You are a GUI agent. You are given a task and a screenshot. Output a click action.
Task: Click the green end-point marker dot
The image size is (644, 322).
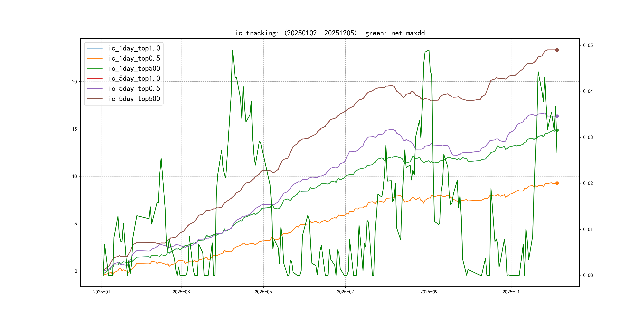click(x=557, y=130)
